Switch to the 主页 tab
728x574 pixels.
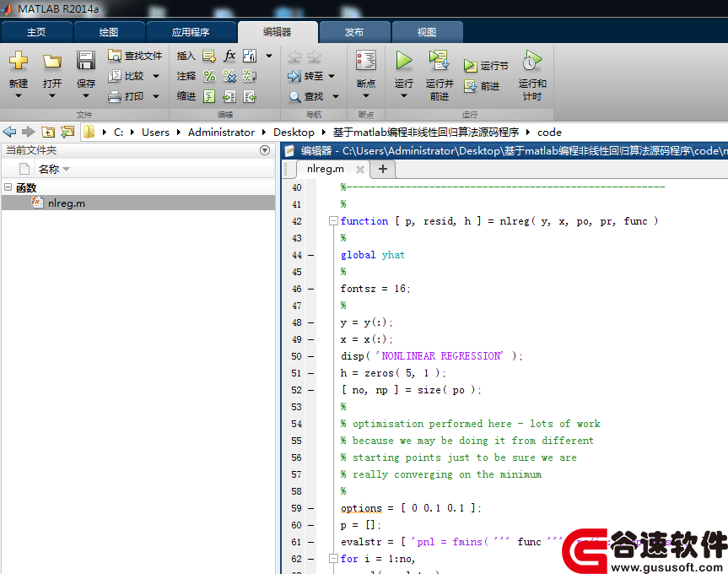pyautogui.click(x=36, y=32)
